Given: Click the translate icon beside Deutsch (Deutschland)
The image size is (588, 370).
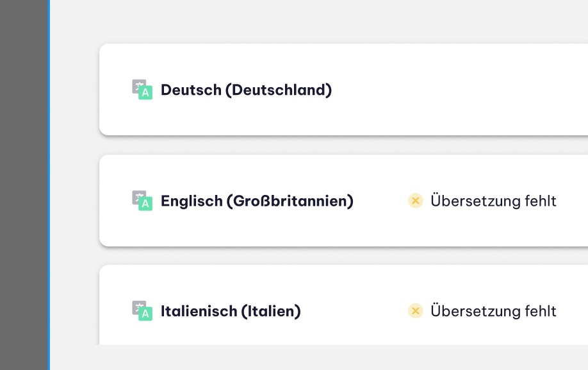Looking at the screenshot, I should [142, 90].
